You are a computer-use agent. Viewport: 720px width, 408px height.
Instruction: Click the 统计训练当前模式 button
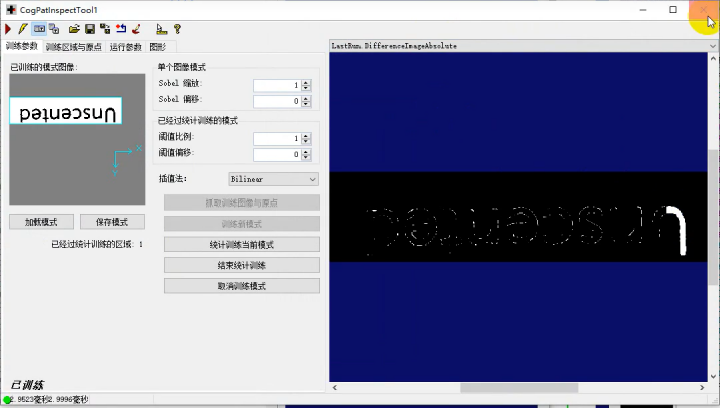coord(242,245)
